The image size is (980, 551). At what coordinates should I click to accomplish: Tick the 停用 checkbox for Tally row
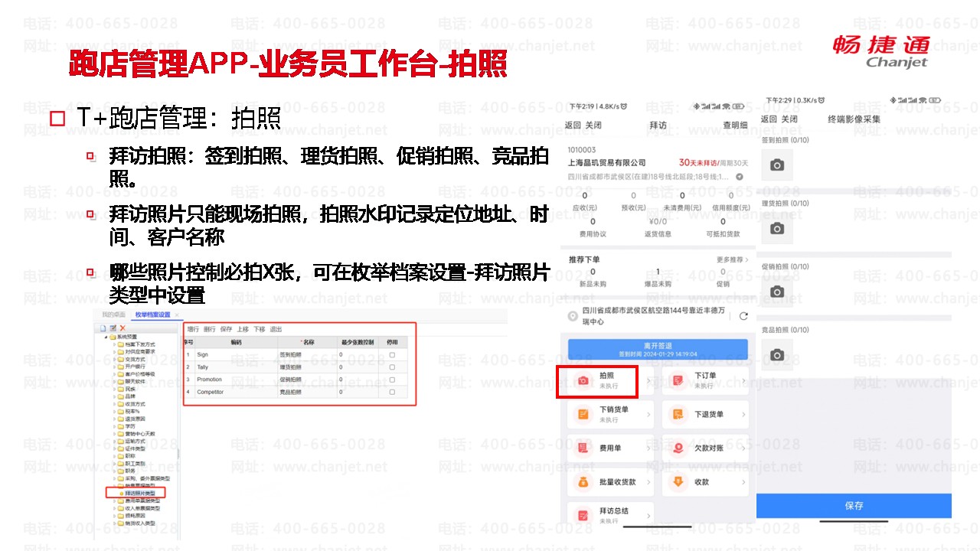(393, 367)
